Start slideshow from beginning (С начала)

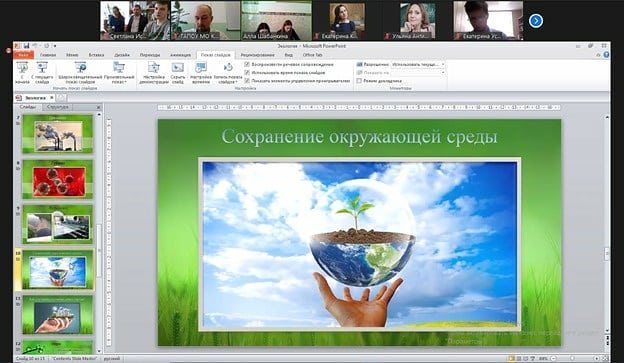[22, 72]
